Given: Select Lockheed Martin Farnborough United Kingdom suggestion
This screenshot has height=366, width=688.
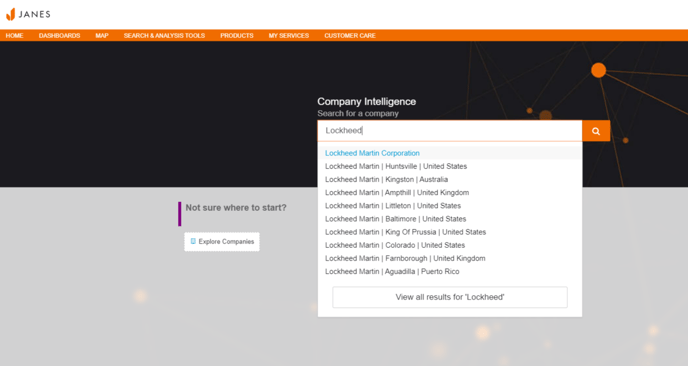Looking at the screenshot, I should pyautogui.click(x=450, y=258).
